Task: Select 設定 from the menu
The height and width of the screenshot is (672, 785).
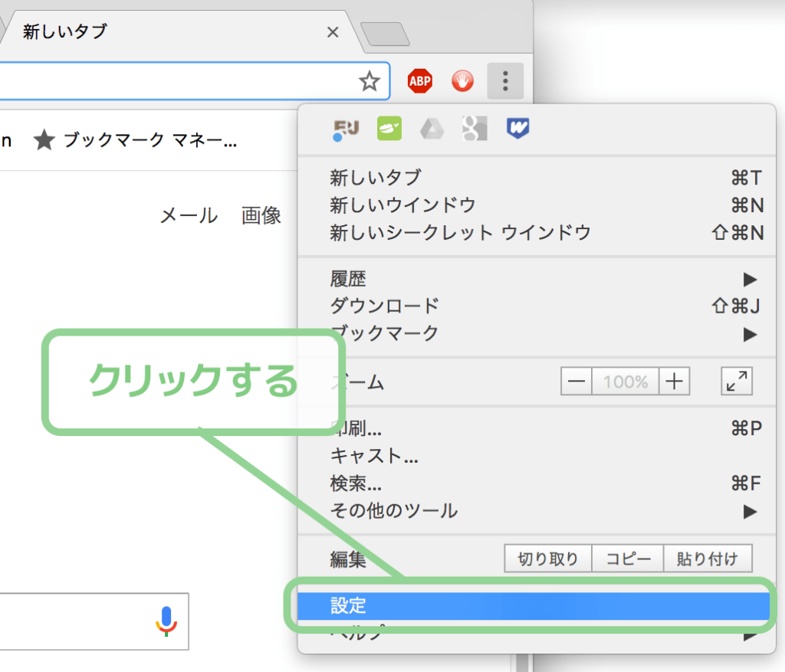Action: click(534, 605)
